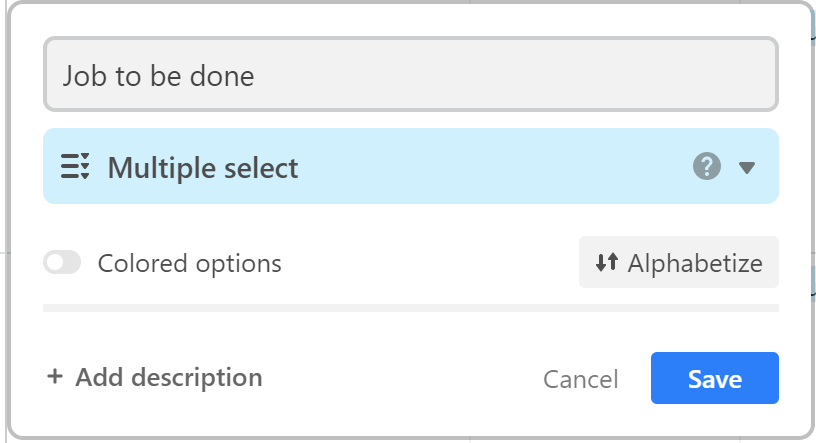This screenshot has width=816, height=443.
Task: Click the Job to be done text
Action: click(158, 76)
